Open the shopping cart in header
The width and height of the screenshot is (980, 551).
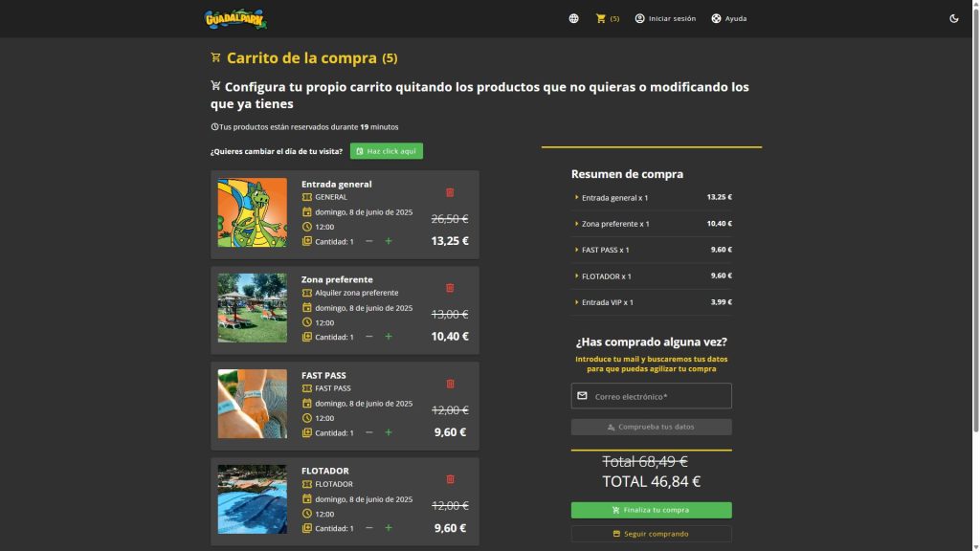(x=607, y=18)
